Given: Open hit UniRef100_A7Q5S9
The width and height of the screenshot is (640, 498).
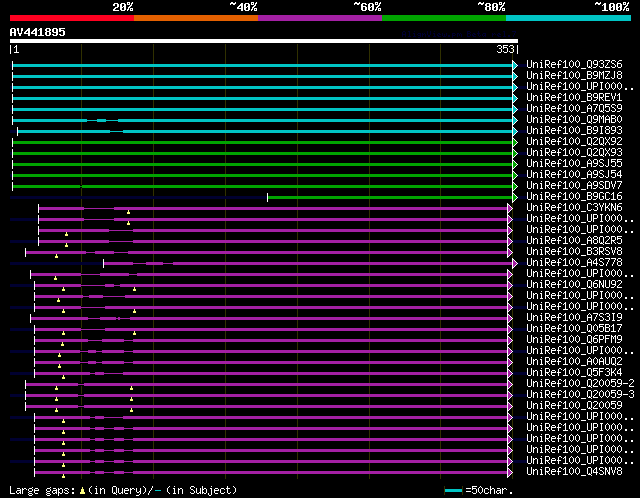Looking at the screenshot, I should (x=574, y=108).
